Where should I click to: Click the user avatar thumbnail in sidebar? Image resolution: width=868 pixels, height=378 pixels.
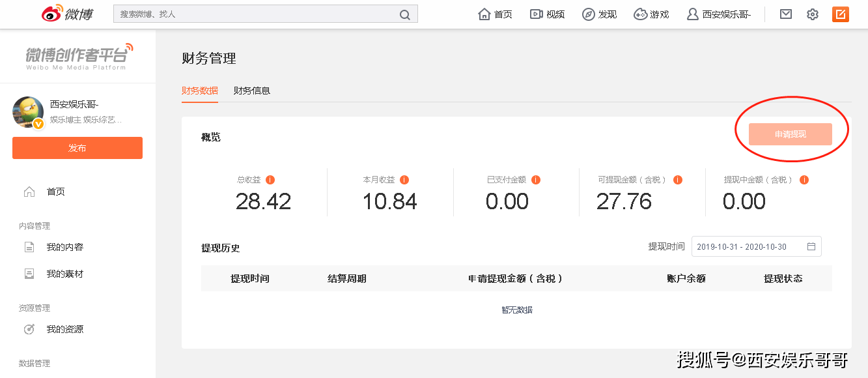coord(28,112)
